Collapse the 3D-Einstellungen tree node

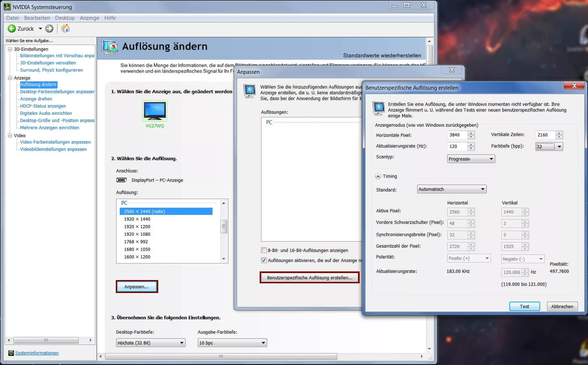tap(10, 49)
